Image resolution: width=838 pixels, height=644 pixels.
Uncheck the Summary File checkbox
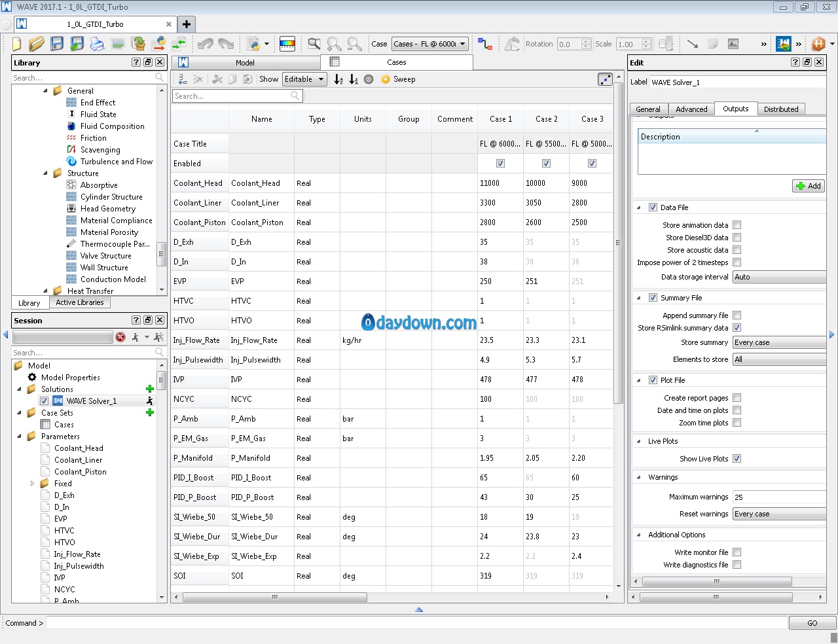(653, 298)
